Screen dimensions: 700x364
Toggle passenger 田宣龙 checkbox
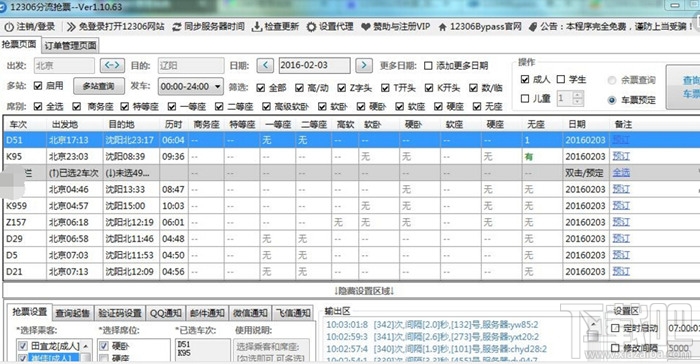point(22,346)
